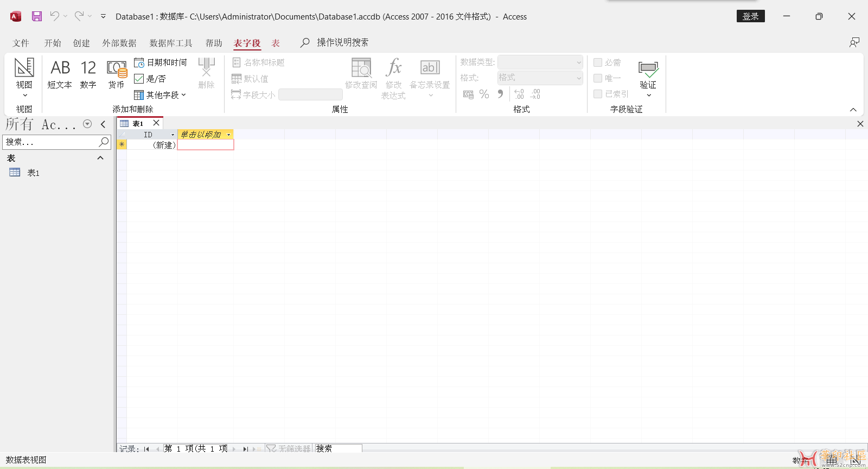
Task: Add a 短文本 AB field
Action: pos(60,73)
